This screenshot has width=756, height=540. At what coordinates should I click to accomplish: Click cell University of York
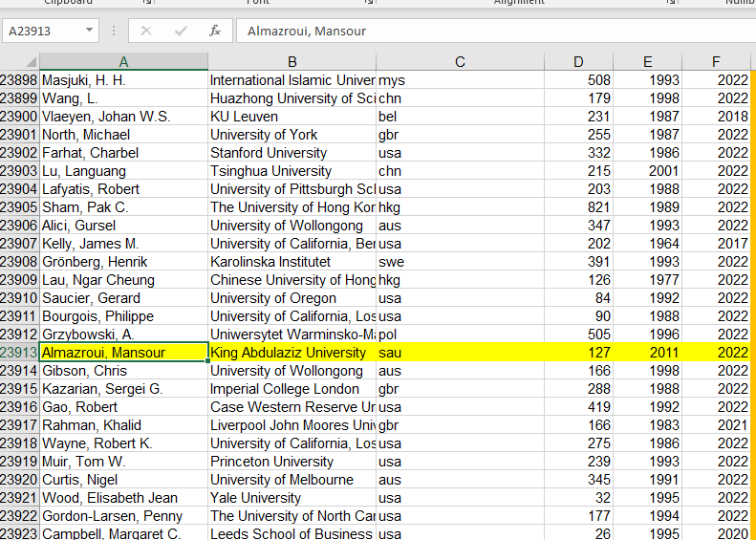(x=292, y=135)
